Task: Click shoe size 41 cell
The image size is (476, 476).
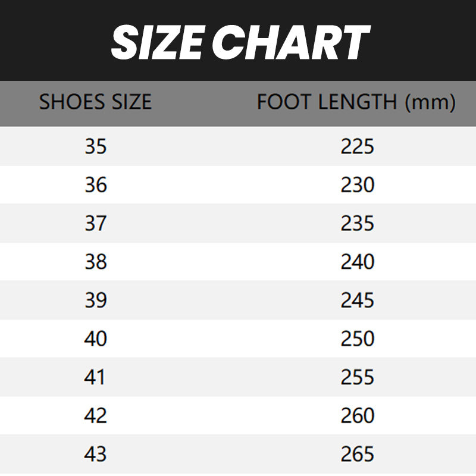Action: [x=95, y=377]
